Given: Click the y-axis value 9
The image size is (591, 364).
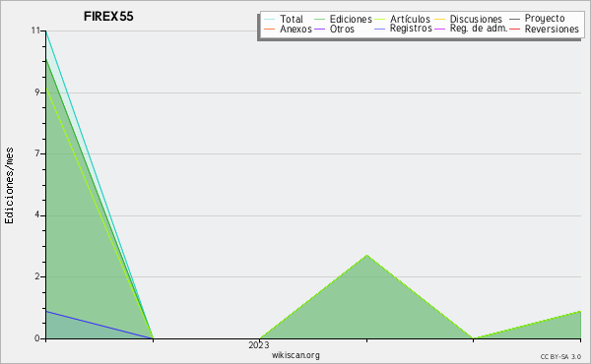Looking at the screenshot, I should [x=37, y=92].
